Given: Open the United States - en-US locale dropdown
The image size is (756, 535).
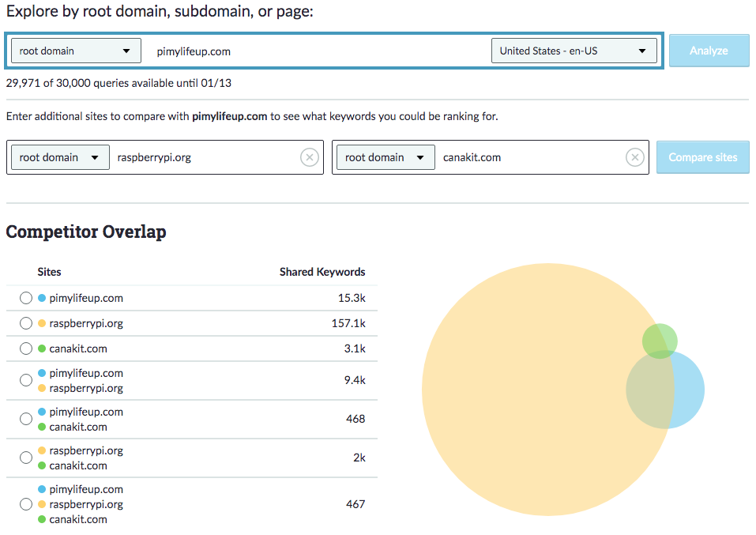Looking at the screenshot, I should click(x=574, y=51).
